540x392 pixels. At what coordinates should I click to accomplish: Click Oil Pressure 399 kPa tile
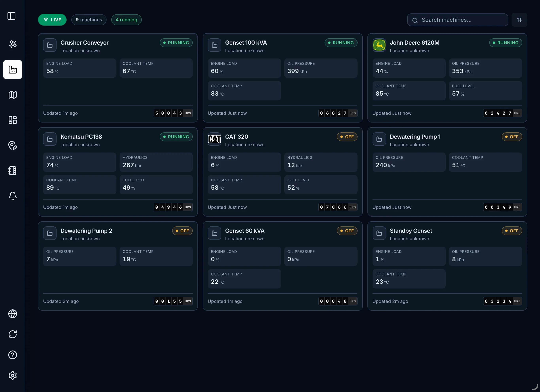coord(321,68)
